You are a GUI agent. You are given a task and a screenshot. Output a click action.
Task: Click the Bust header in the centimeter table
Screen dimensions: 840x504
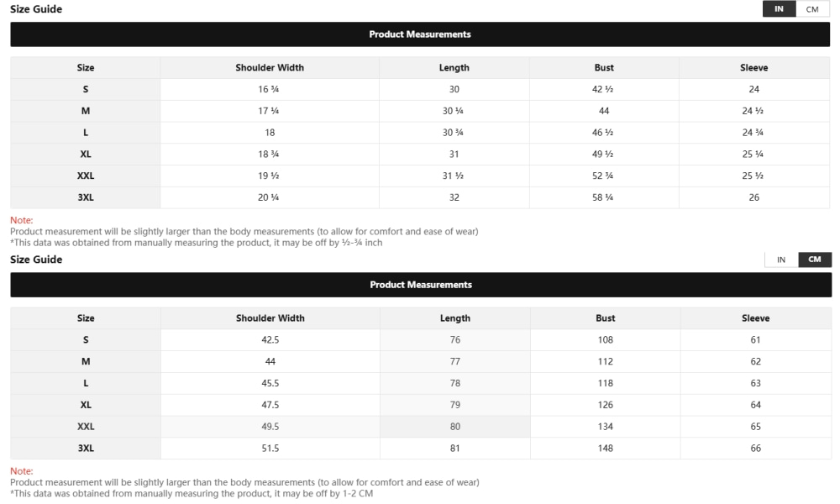(x=606, y=318)
